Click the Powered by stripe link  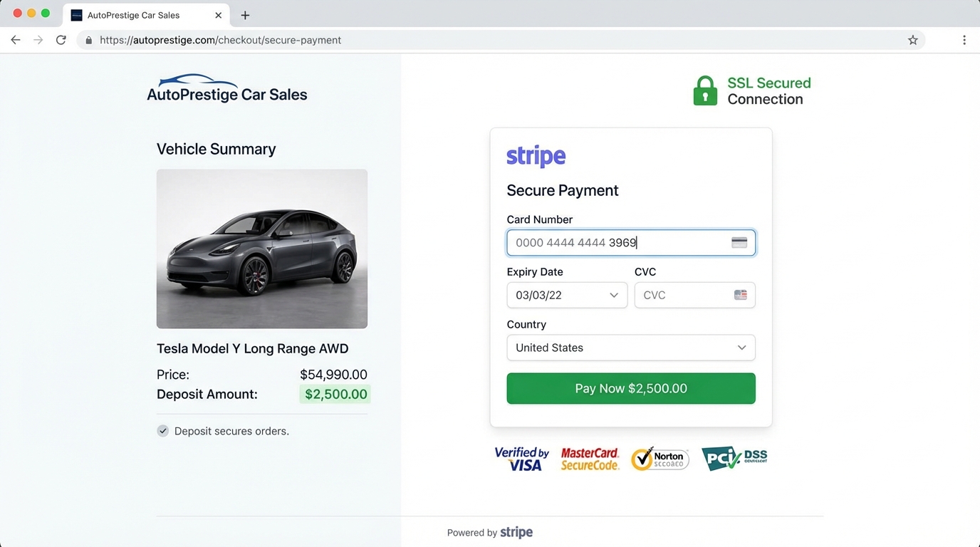(490, 532)
